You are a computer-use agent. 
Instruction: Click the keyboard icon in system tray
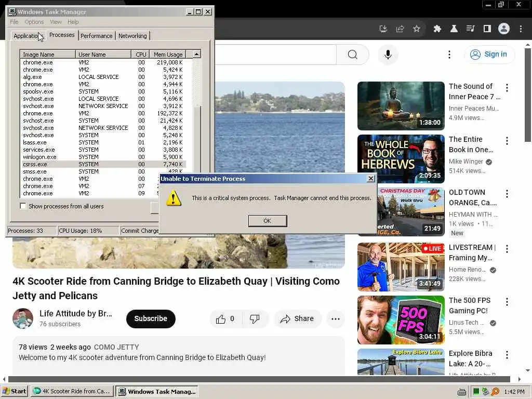[x=462, y=392]
